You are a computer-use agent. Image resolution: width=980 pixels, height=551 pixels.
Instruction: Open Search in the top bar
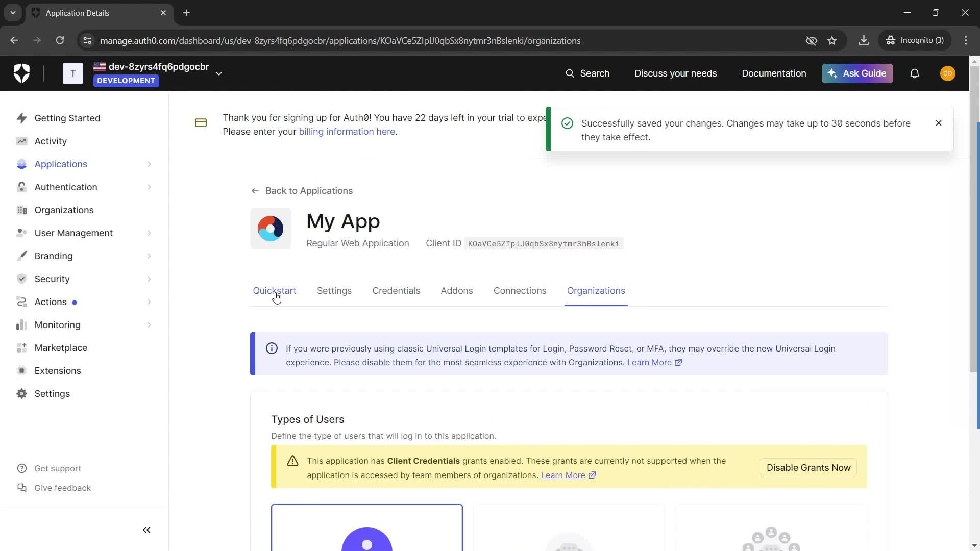point(587,73)
